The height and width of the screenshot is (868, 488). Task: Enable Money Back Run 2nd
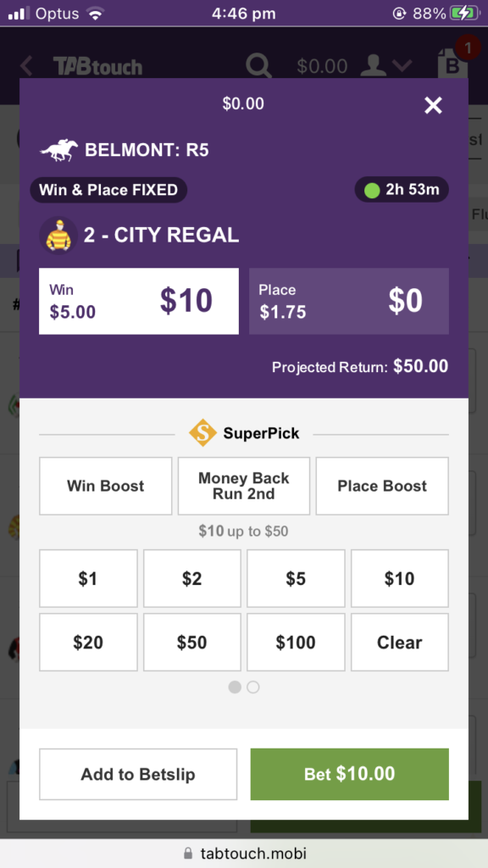tap(243, 486)
